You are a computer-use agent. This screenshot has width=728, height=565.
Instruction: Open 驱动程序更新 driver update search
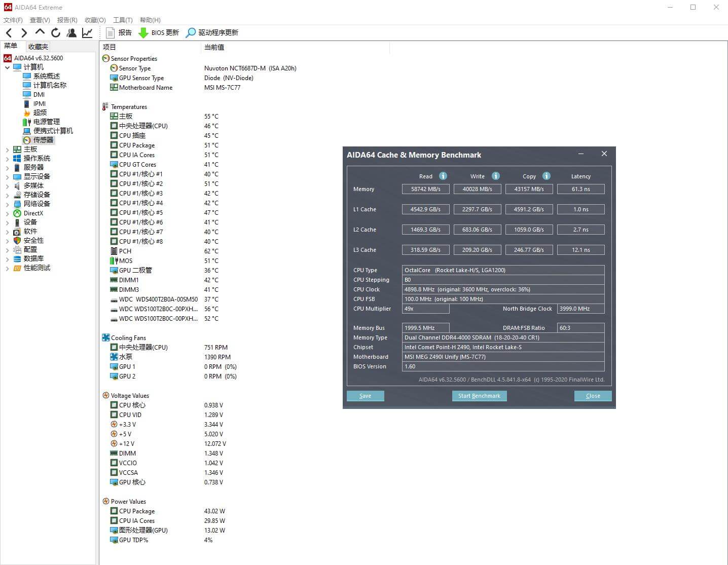pyautogui.click(x=212, y=33)
